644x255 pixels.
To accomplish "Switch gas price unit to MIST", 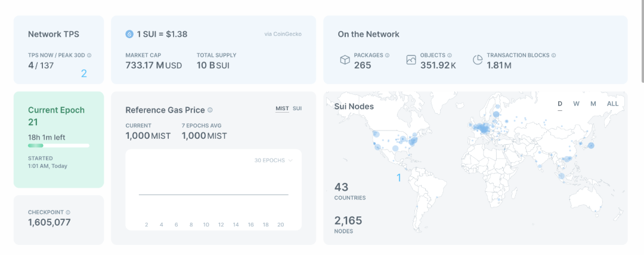I will pyautogui.click(x=282, y=108).
